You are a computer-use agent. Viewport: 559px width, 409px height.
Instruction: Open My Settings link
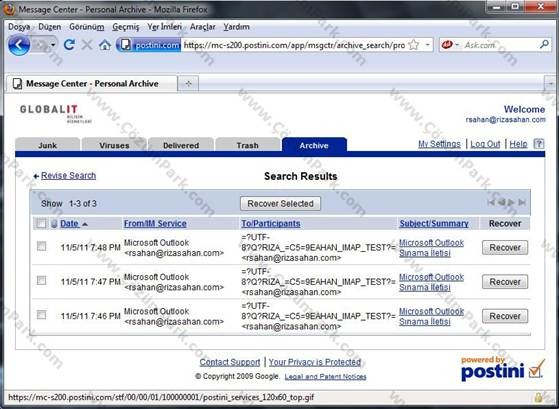(x=439, y=144)
